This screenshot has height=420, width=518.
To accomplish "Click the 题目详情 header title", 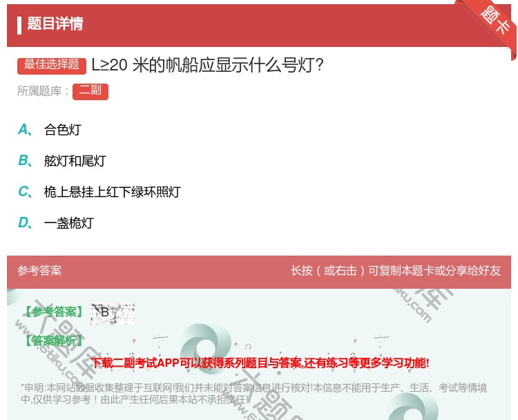I will (55, 23).
